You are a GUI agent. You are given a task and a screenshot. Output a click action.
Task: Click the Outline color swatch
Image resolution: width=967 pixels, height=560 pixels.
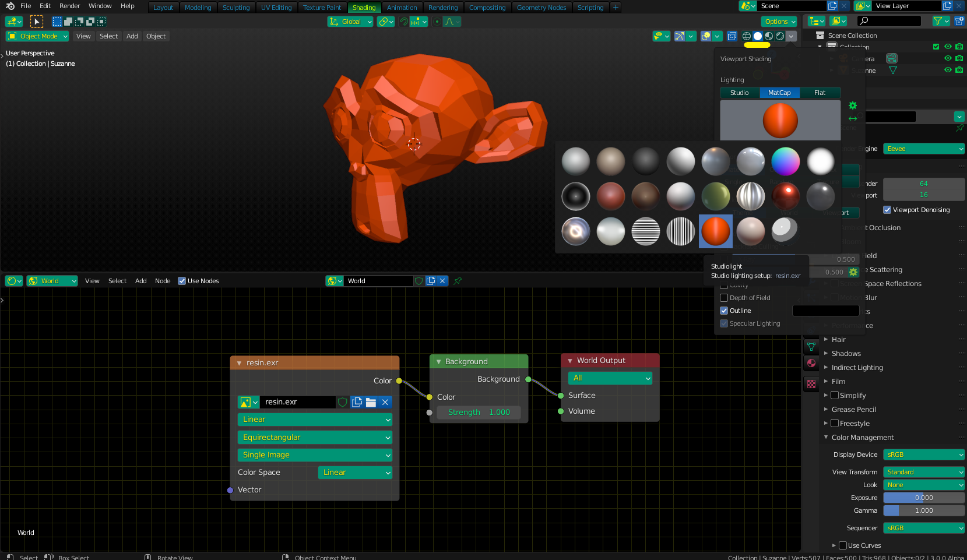825,311
